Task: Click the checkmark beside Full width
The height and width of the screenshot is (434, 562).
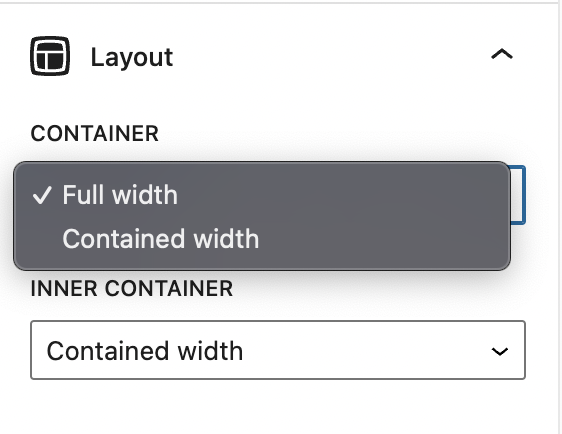Action: [x=42, y=196]
